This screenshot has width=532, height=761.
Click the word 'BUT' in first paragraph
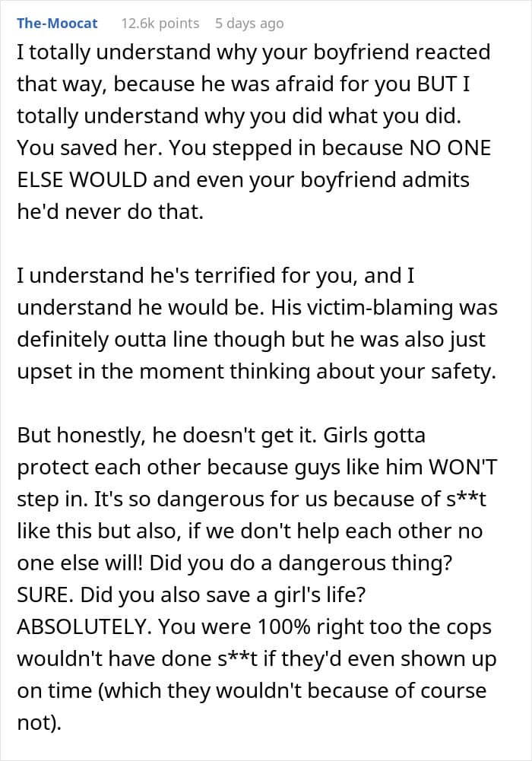(x=437, y=84)
